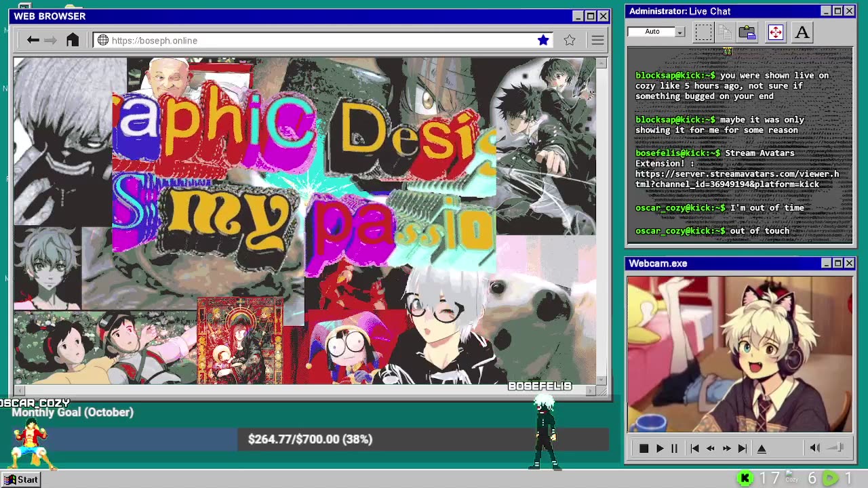
Task: Open the Start menu
Action: tap(20, 480)
